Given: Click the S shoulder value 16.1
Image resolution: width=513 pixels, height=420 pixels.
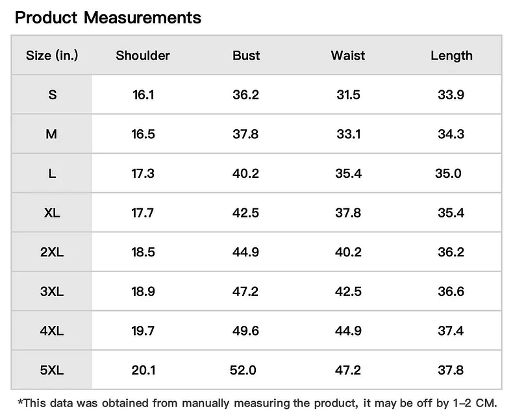Looking at the screenshot, I should 143,95.
